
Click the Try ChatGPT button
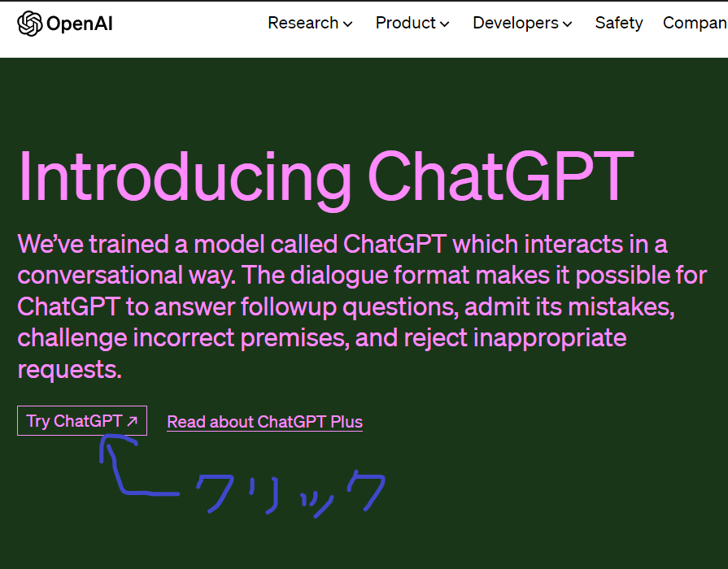click(x=82, y=421)
